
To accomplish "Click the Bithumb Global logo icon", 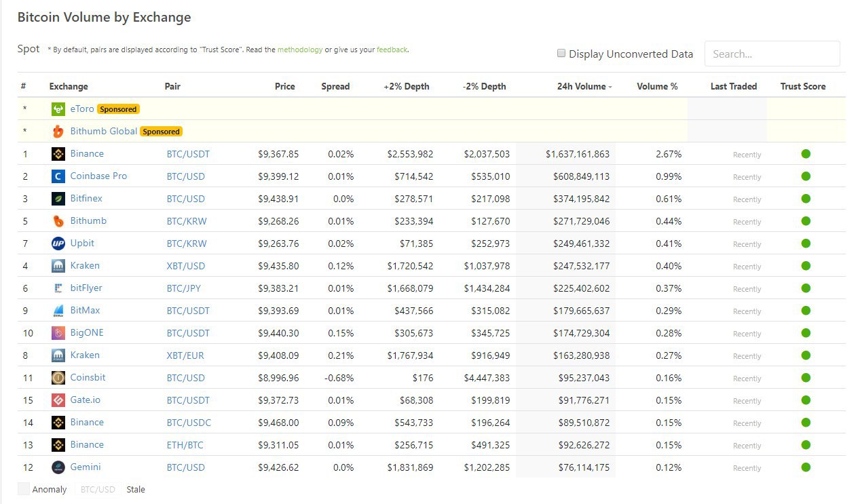I will click(58, 132).
